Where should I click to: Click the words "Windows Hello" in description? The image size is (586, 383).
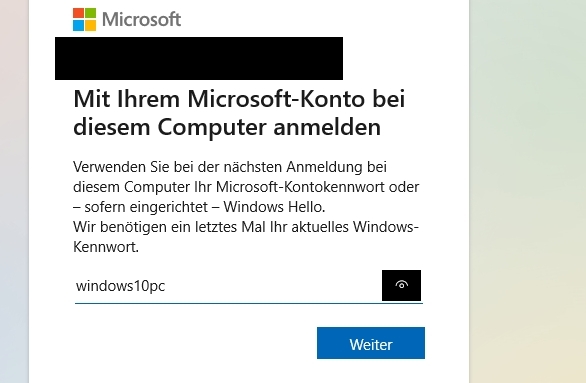273,207
